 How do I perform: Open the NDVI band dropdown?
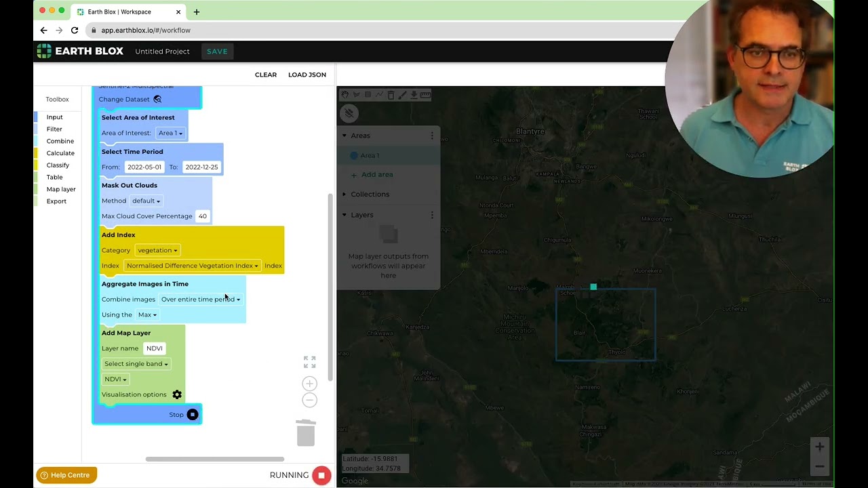coord(115,380)
